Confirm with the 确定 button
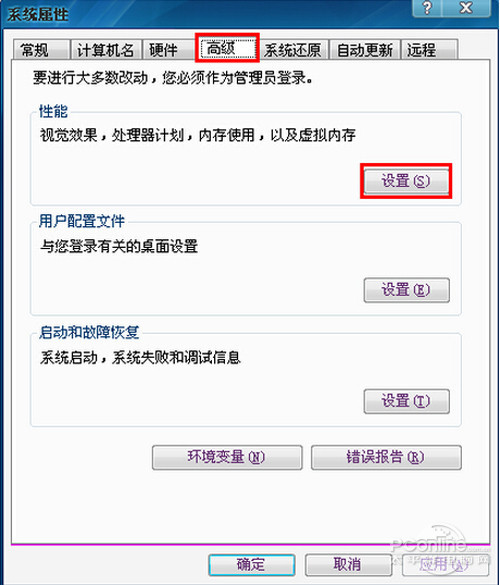 [x=251, y=564]
